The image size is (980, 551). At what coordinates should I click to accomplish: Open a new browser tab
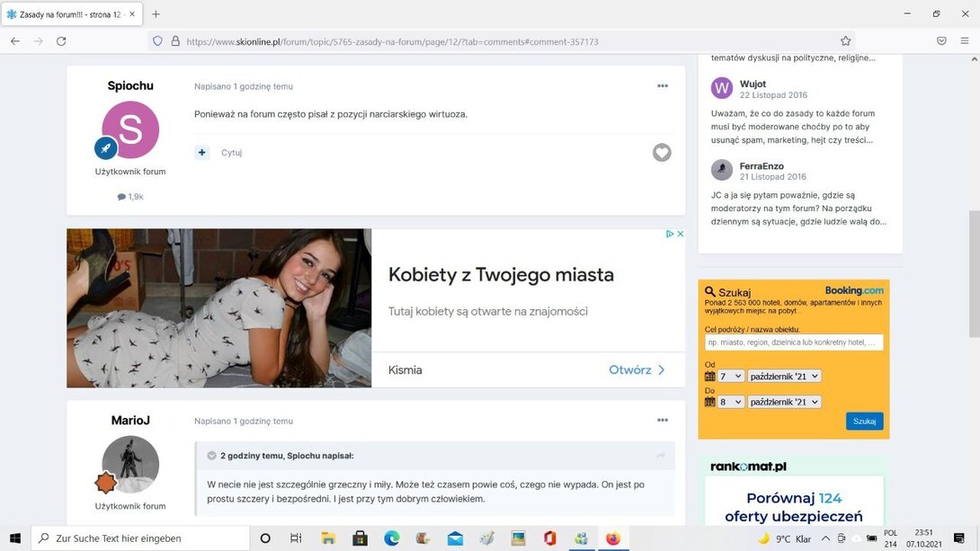tap(156, 14)
